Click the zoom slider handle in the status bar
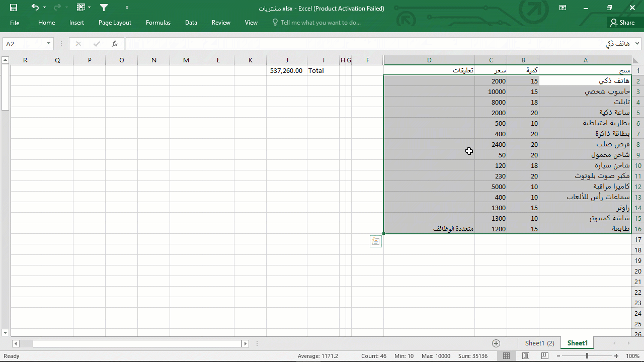The height and width of the screenshot is (362, 644). [587, 356]
